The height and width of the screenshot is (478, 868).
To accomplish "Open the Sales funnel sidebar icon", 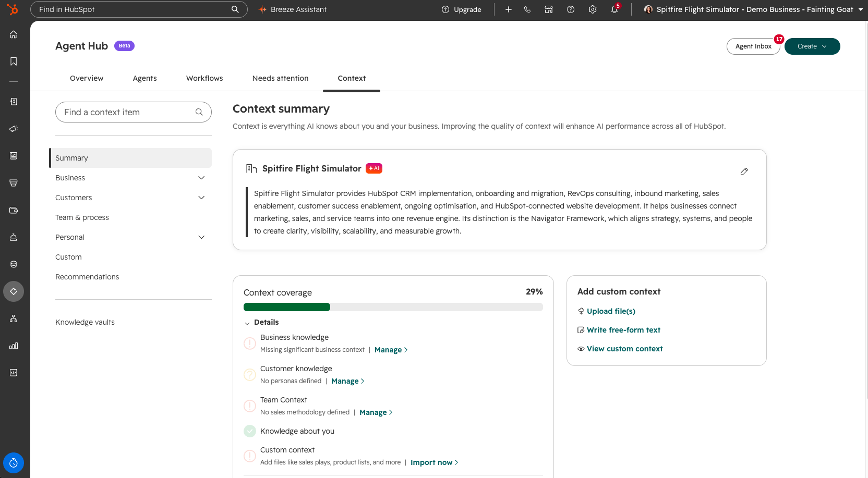I will [x=14, y=183].
